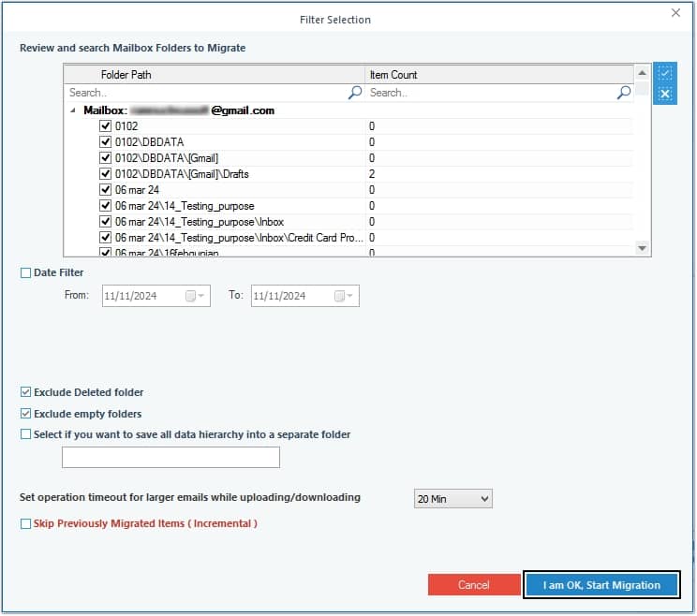Uncheck 06 mar 24\14_Testing_purpose checkbox
697x616 pixels.
[105, 206]
